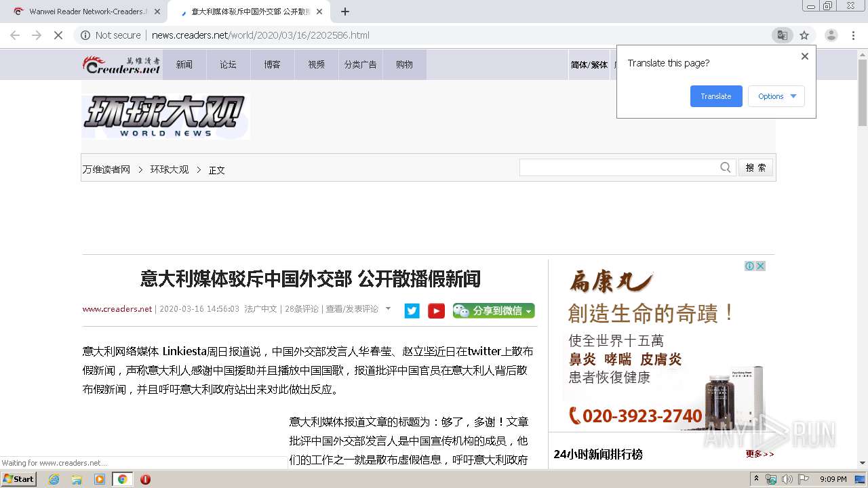
Task: Open the Windows Start button
Action: [19, 479]
